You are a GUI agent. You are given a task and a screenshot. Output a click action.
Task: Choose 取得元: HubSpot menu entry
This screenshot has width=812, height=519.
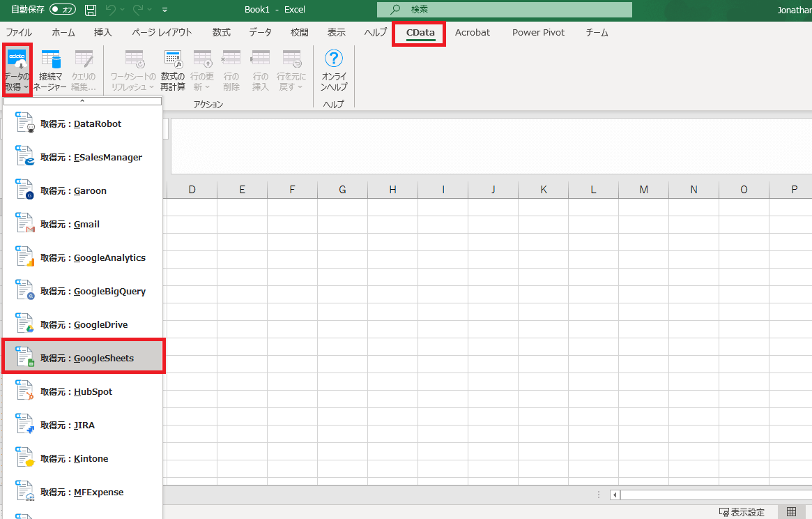coord(83,391)
